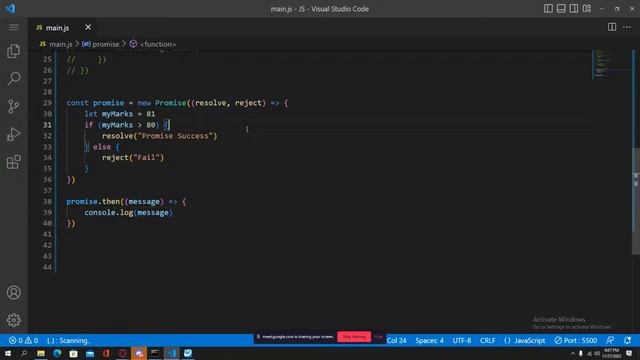Open Microsoft Store from the taskbar
Image resolution: width=640 pixels, height=360 pixels.
click(x=73, y=353)
